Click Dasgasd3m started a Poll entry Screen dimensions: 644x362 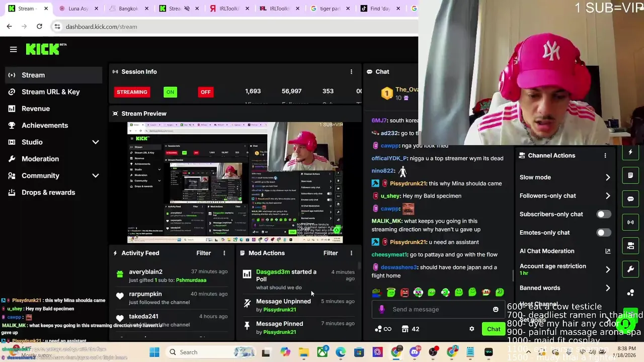point(298,280)
